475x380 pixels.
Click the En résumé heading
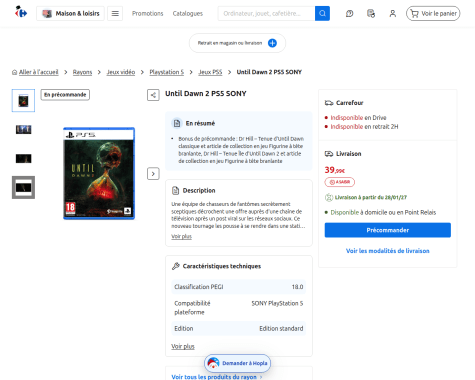coord(200,123)
